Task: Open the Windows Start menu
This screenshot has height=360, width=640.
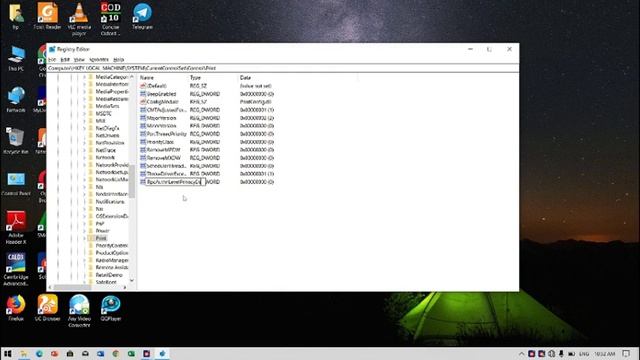Action: [8, 353]
